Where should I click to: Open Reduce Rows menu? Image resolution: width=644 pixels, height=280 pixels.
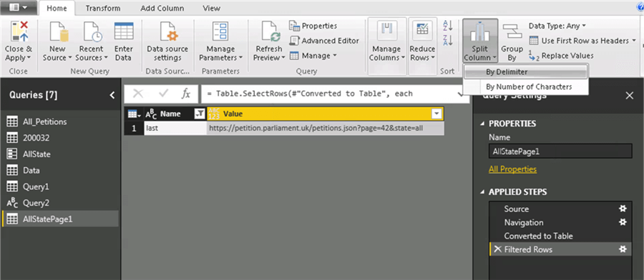(422, 46)
